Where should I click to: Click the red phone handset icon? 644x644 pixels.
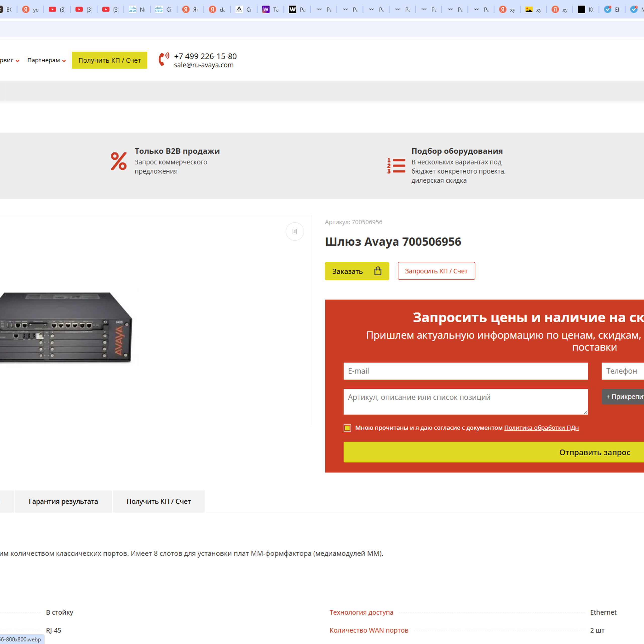click(x=164, y=60)
